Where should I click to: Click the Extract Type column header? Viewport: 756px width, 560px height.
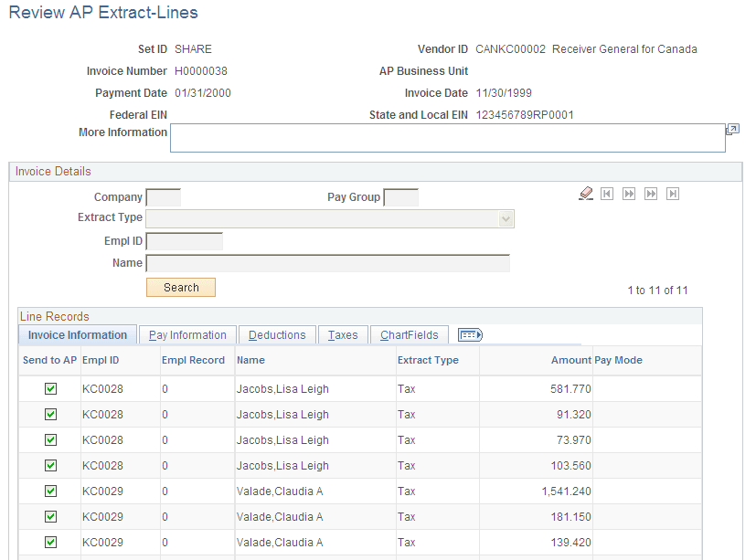(x=428, y=360)
